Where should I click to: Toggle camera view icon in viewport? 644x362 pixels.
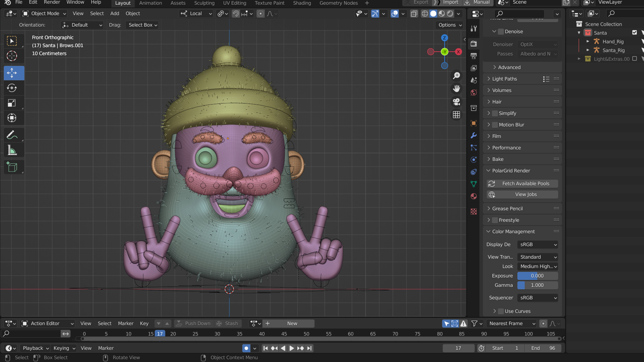pos(456,102)
